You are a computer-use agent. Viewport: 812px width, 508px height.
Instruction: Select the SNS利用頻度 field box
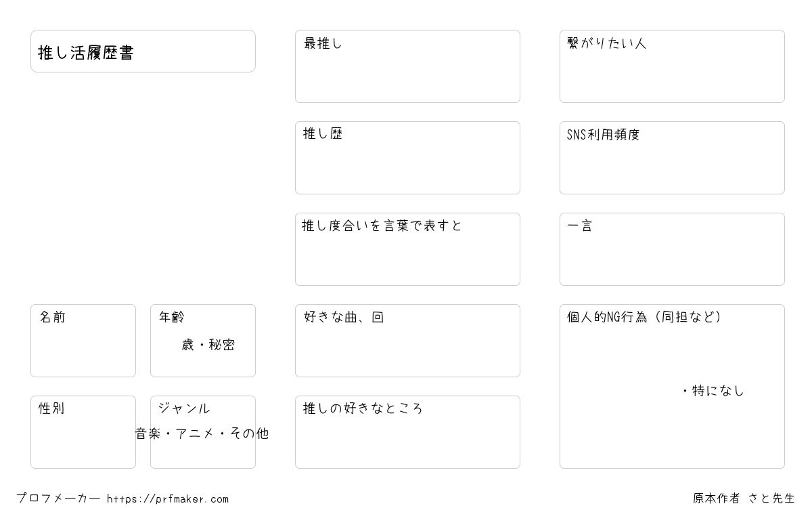(672, 158)
